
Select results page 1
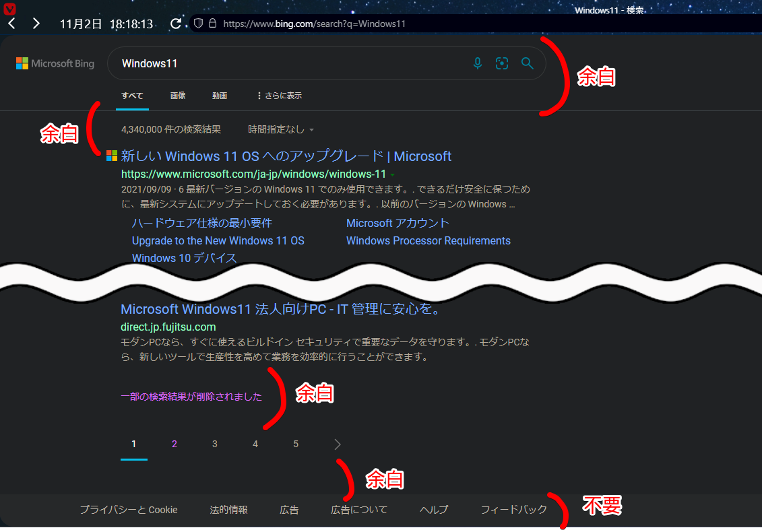pos(134,444)
